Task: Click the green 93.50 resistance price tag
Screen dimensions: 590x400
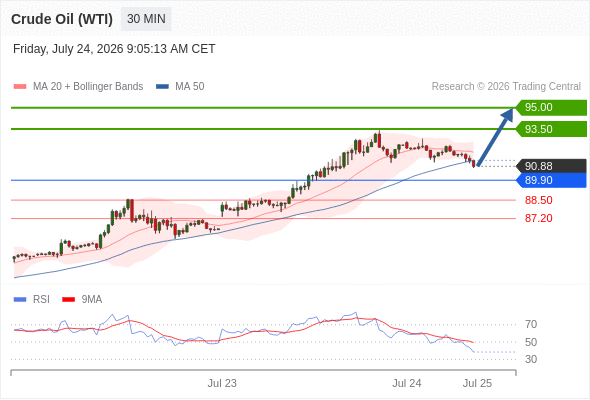Action: click(x=551, y=129)
